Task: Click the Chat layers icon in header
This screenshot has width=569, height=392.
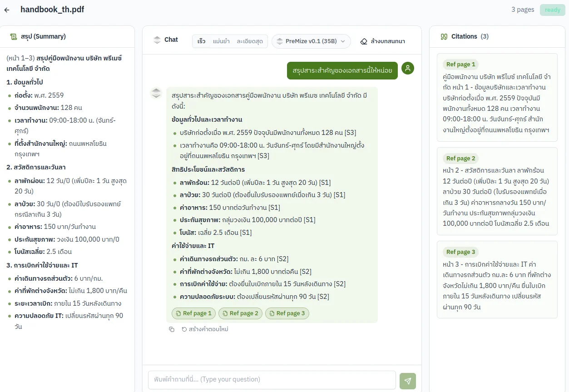Action: (157, 40)
